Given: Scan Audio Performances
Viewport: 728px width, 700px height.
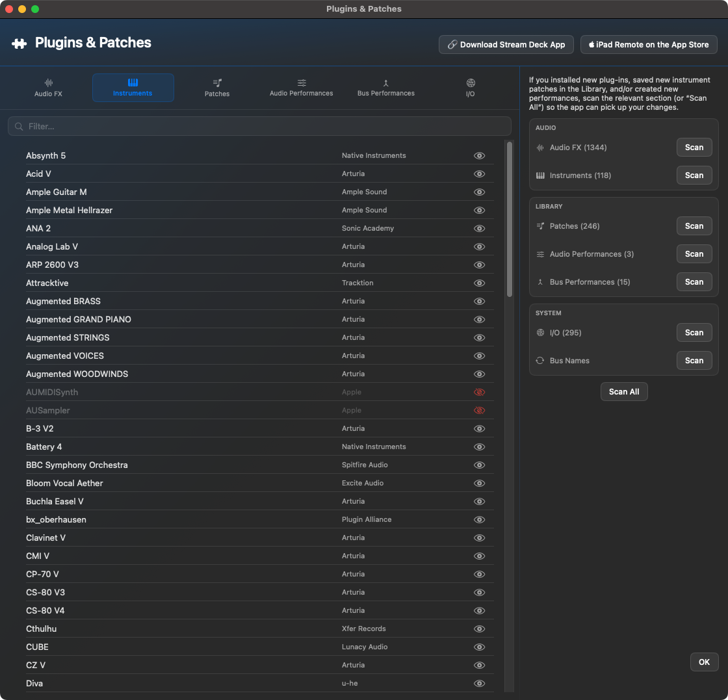Looking at the screenshot, I should pyautogui.click(x=694, y=254).
